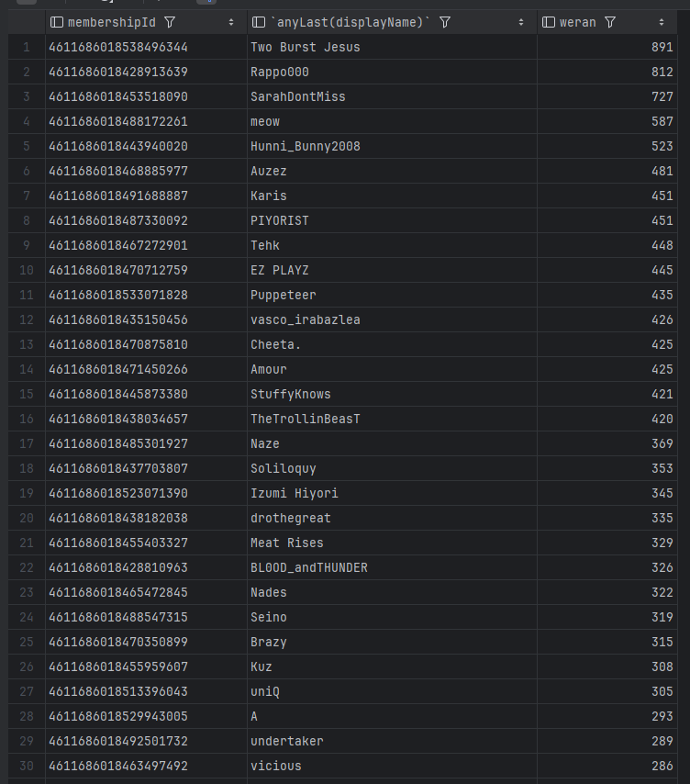Click membershipId 4611686018443940020
This screenshot has height=784, width=690.
[x=146, y=146]
